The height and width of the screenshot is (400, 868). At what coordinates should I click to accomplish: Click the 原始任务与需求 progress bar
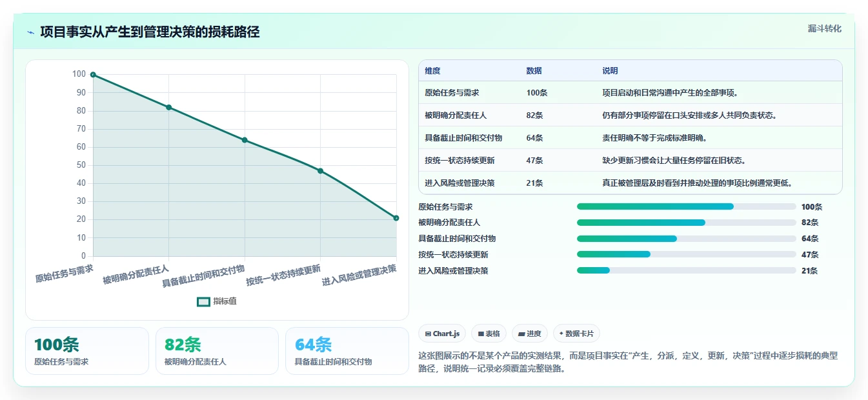(x=686, y=206)
